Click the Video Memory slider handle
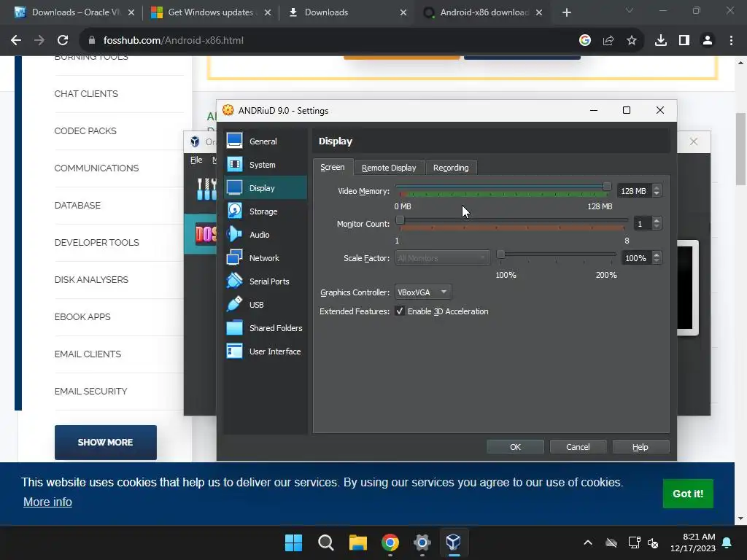This screenshot has height=560, width=747. click(607, 186)
